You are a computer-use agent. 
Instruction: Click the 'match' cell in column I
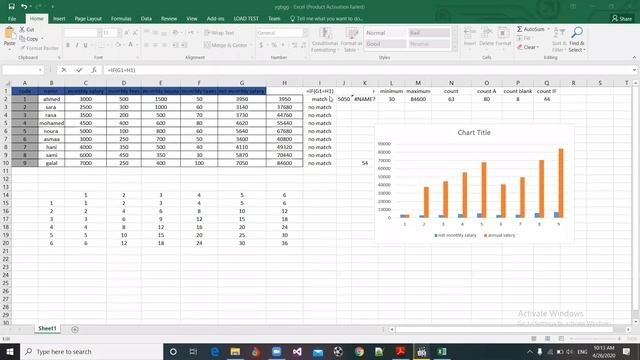tap(320, 99)
